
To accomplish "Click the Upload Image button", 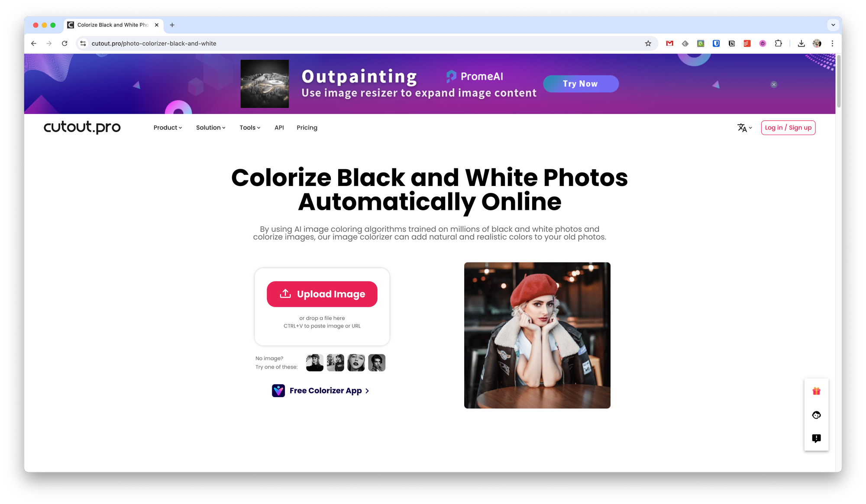I will [x=322, y=294].
